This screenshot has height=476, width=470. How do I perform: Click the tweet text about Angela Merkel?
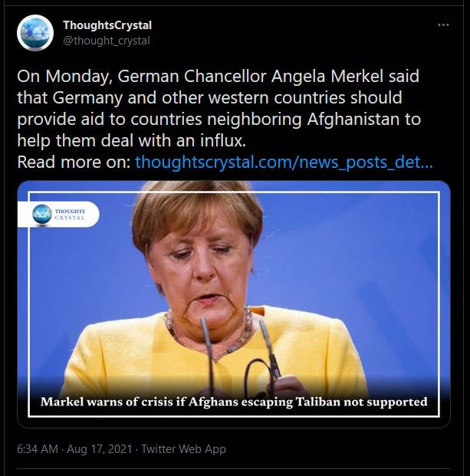pos(219,108)
